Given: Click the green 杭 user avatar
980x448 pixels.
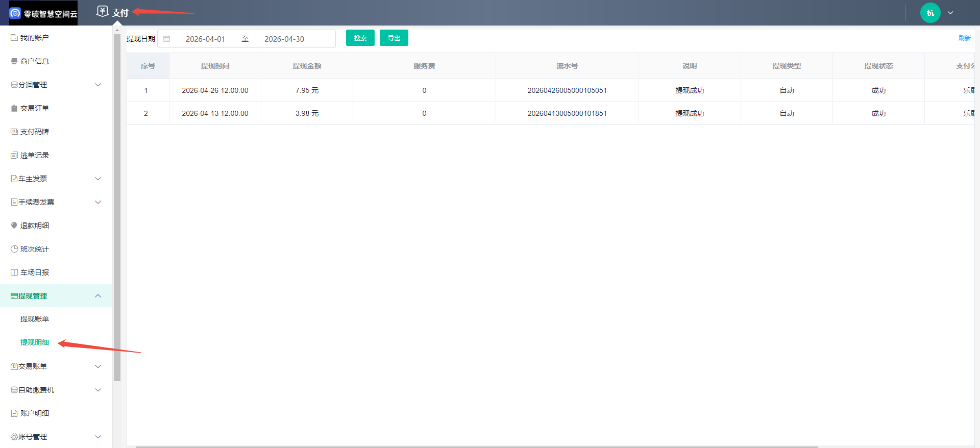Looking at the screenshot, I should tap(930, 13).
